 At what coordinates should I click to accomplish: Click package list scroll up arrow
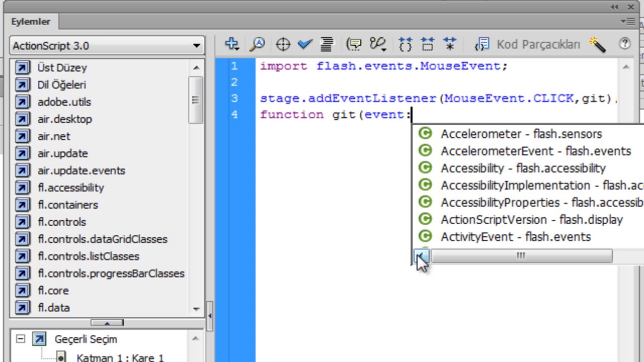click(196, 67)
